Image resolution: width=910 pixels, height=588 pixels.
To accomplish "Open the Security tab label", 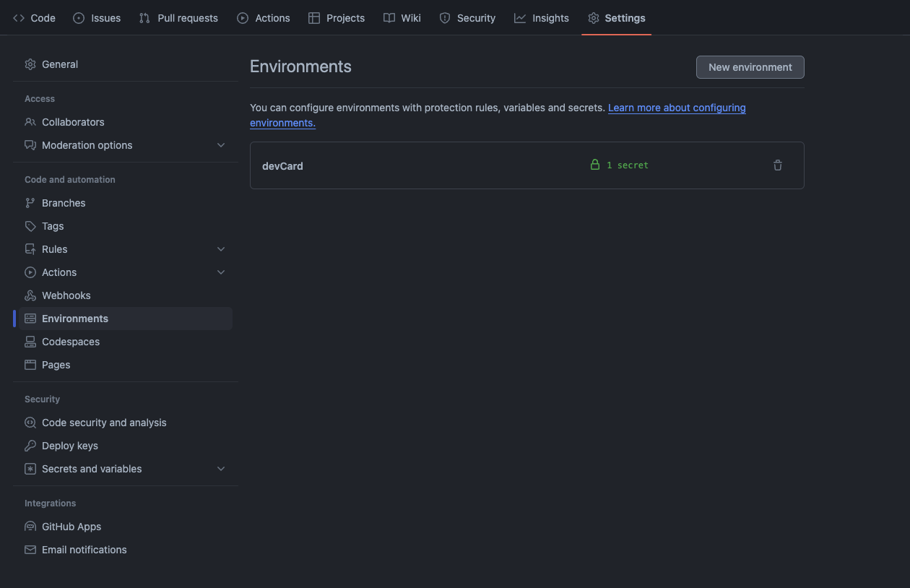I will [x=476, y=18].
